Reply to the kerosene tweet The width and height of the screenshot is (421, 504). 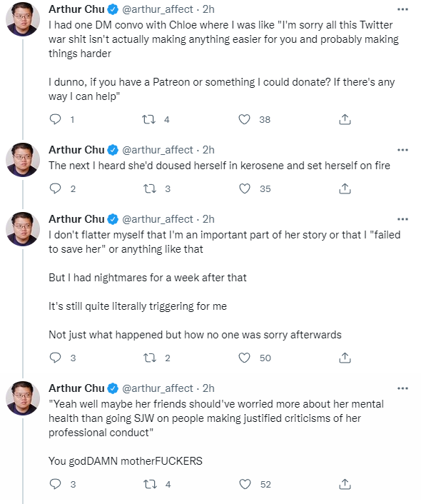(x=55, y=188)
